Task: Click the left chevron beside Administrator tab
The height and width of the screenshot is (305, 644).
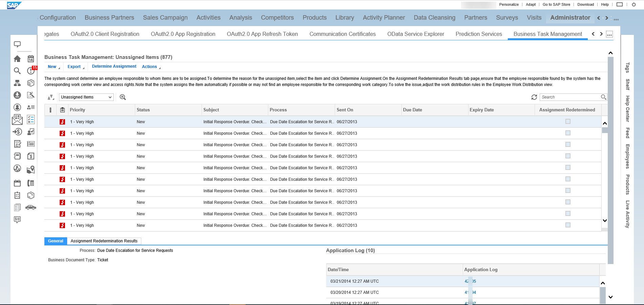Action: tap(599, 18)
